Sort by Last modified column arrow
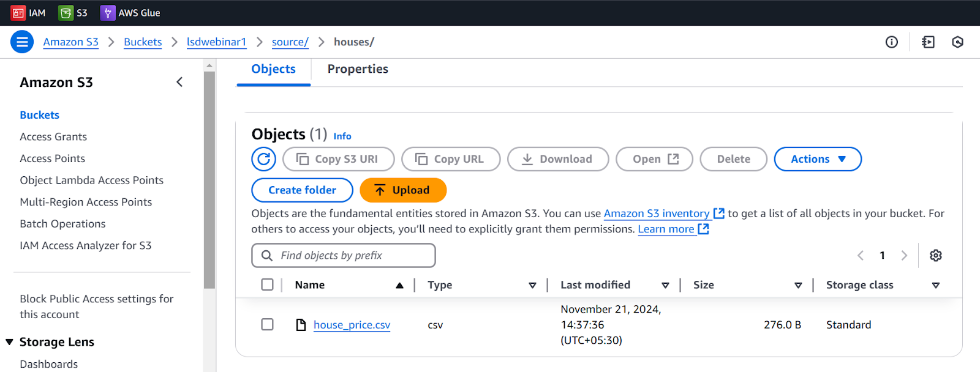The width and height of the screenshot is (980, 372). pos(665,285)
